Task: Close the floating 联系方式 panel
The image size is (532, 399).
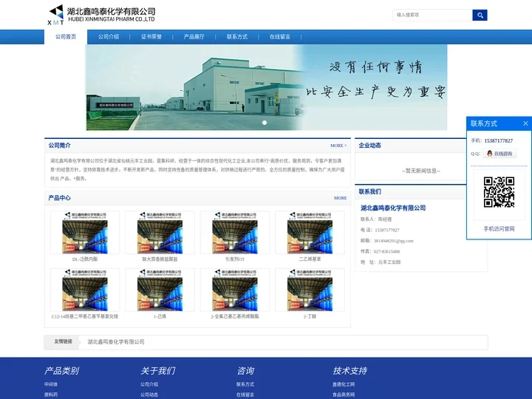Action: (525, 123)
